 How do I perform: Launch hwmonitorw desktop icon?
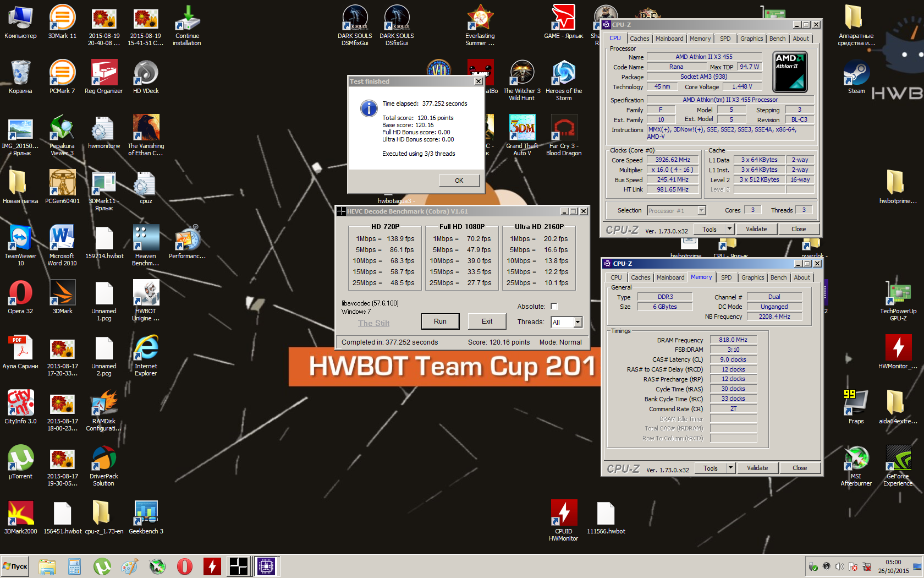coord(104,132)
